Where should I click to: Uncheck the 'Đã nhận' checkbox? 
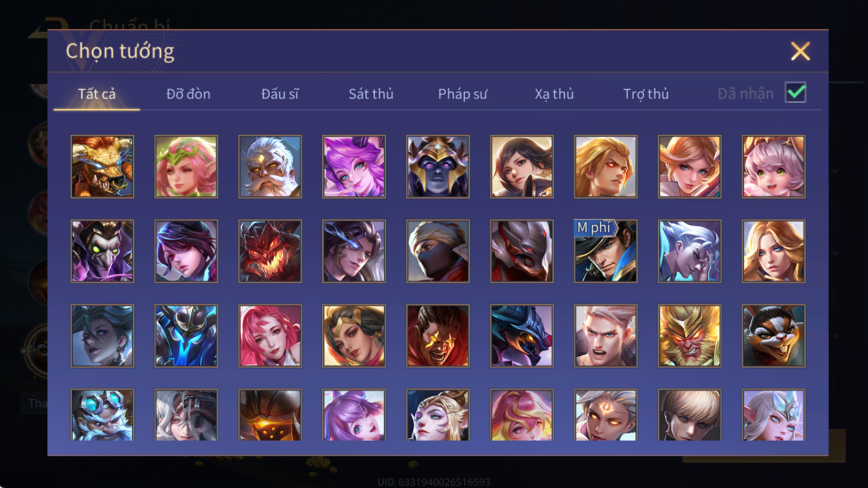click(x=796, y=93)
